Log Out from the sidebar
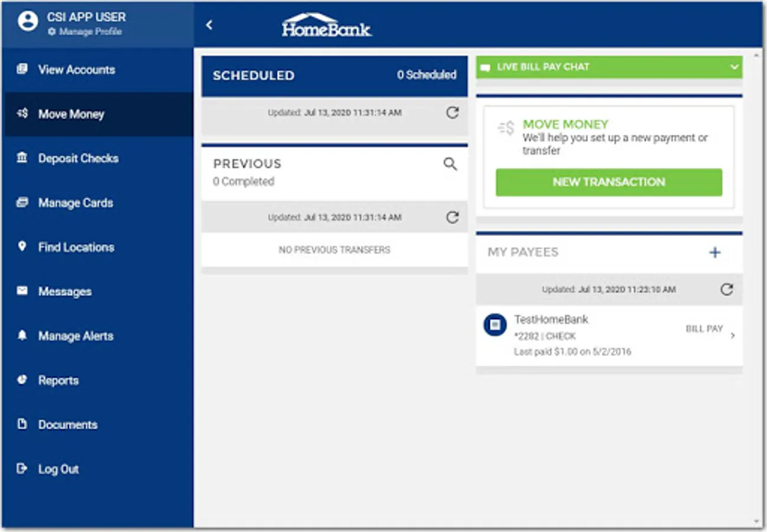The image size is (767, 532). [x=99, y=469]
